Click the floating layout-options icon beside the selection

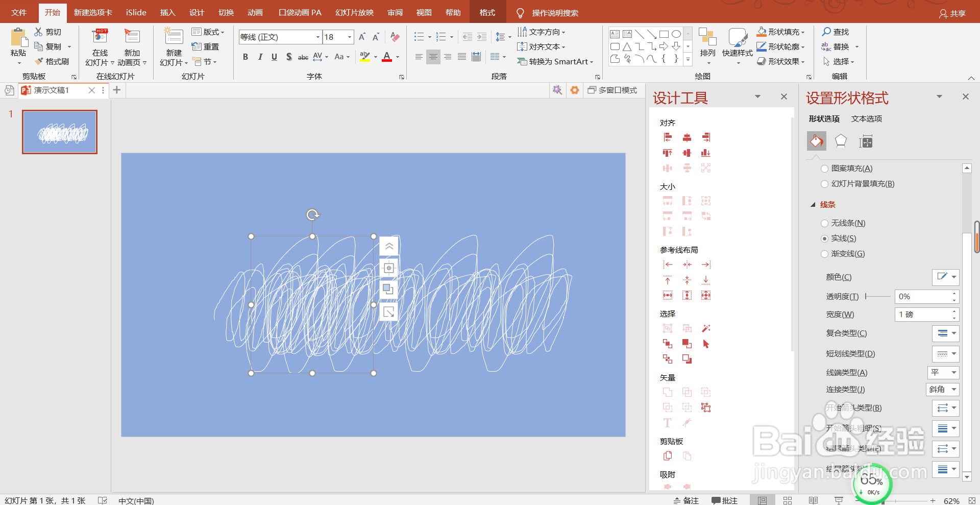coord(388,268)
